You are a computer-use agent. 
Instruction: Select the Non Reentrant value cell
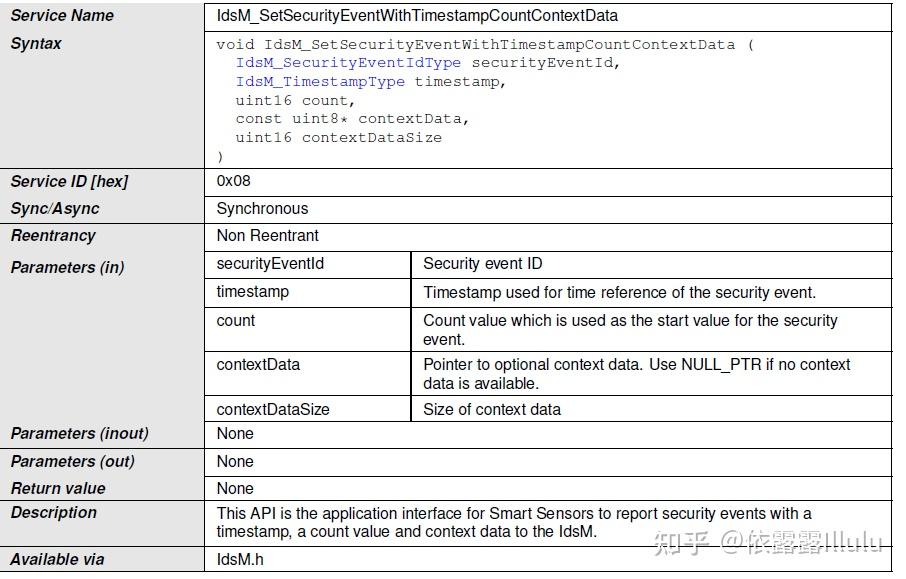tap(268, 236)
